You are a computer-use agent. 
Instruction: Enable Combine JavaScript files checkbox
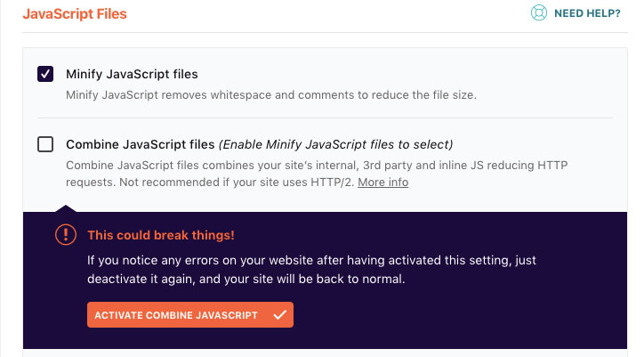[x=45, y=144]
